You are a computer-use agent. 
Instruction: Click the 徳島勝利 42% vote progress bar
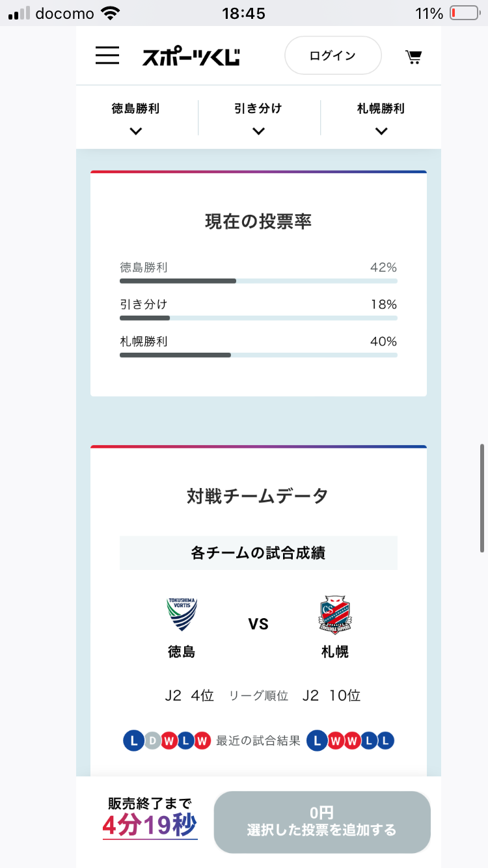click(x=258, y=281)
